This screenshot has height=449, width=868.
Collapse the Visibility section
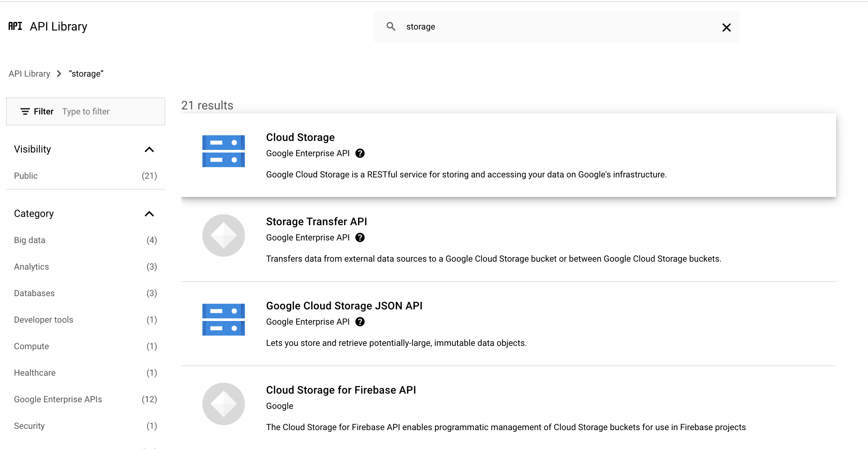[149, 149]
